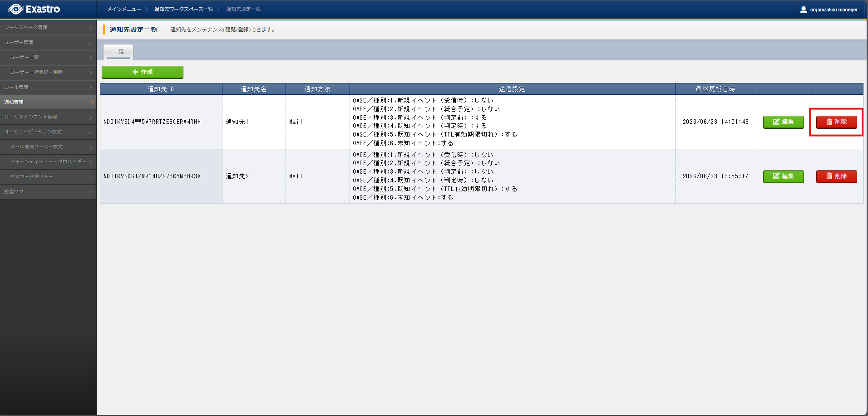Open 監査ログ in the sidebar
Screen dimensions: 868x416
coord(48,192)
